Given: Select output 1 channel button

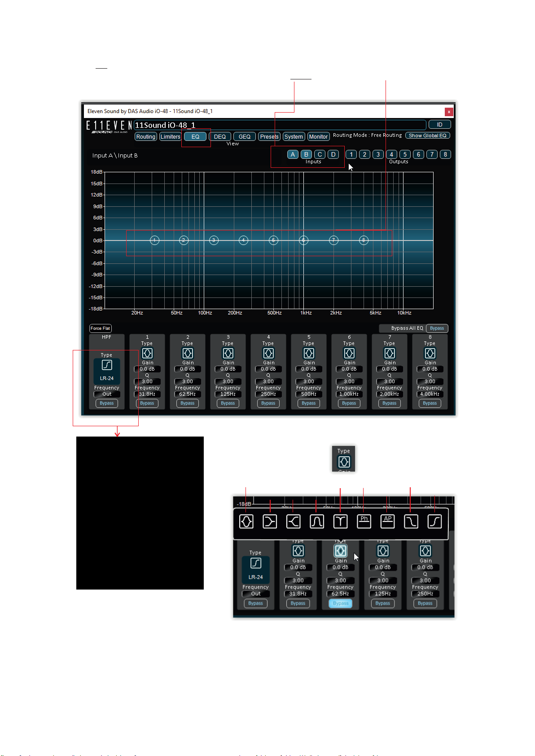Looking at the screenshot, I should tap(351, 154).
